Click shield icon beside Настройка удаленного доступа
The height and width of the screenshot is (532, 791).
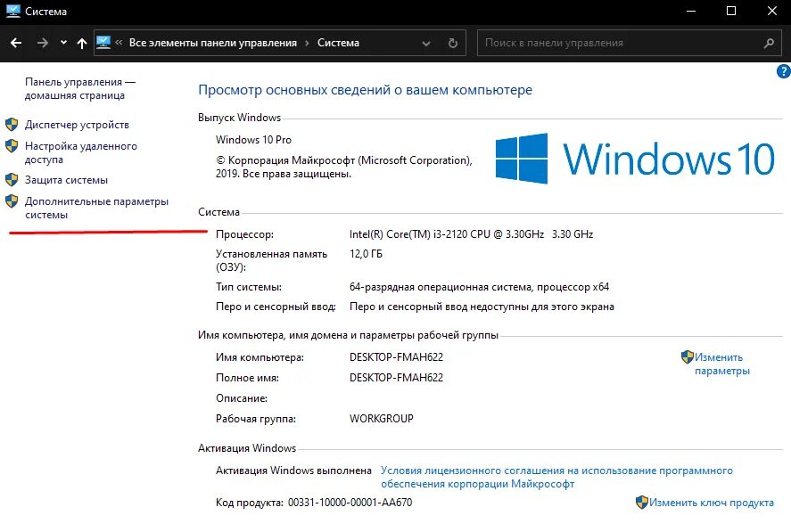[12, 146]
